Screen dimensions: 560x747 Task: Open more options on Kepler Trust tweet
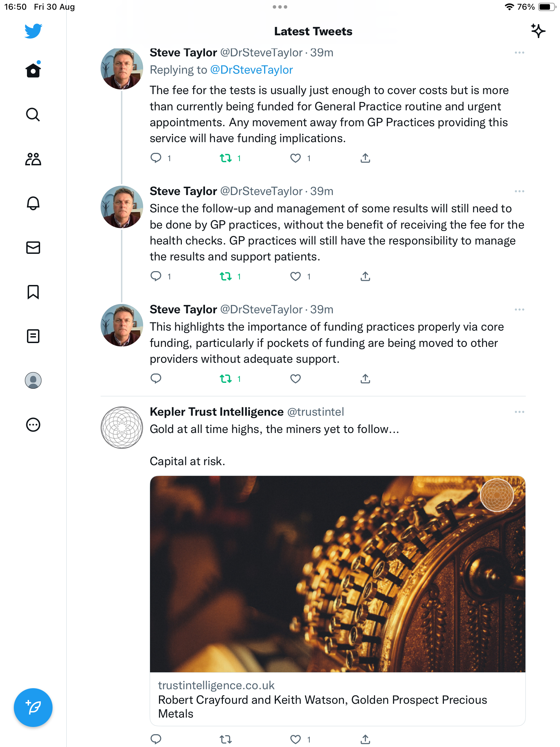(x=519, y=412)
